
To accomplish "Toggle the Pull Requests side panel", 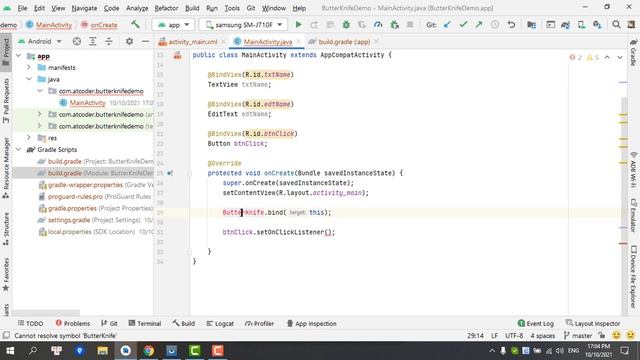I will tap(6, 101).
